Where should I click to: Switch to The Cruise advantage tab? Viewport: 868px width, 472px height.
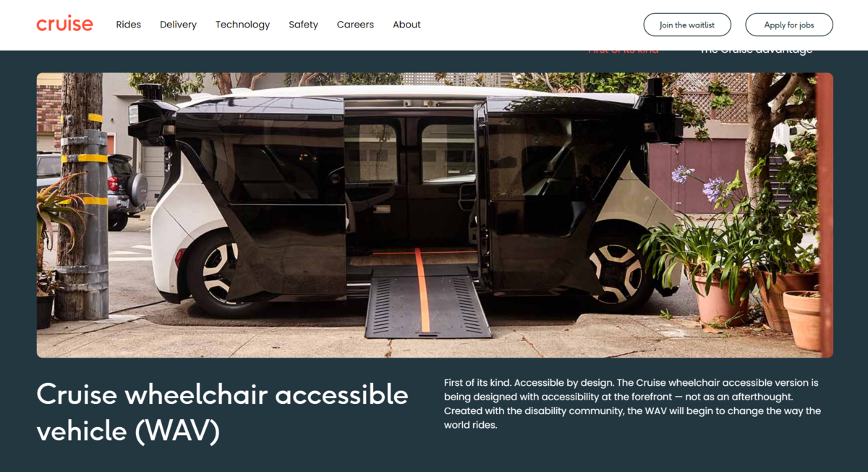[756, 51]
